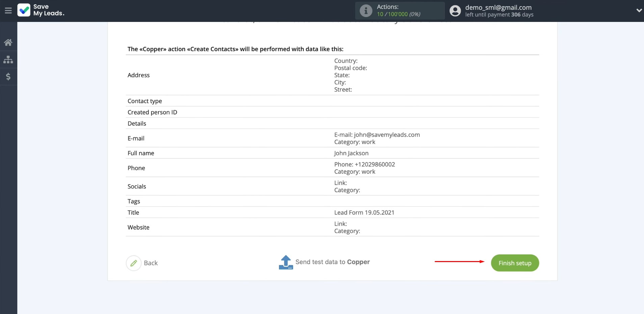Screen dimensions: 644x314
Task: Click the Back link
Action: click(x=151, y=263)
